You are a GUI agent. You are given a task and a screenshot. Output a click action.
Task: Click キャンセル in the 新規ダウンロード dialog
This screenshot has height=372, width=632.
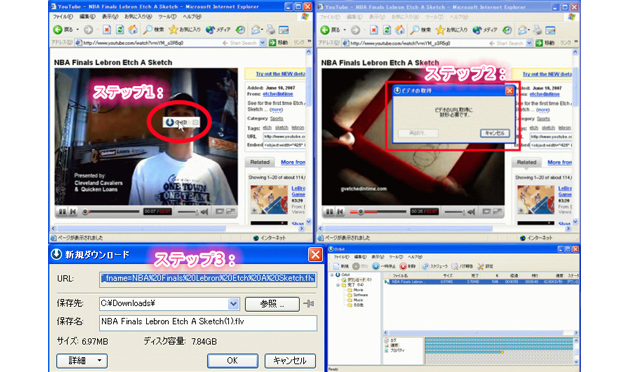290,360
